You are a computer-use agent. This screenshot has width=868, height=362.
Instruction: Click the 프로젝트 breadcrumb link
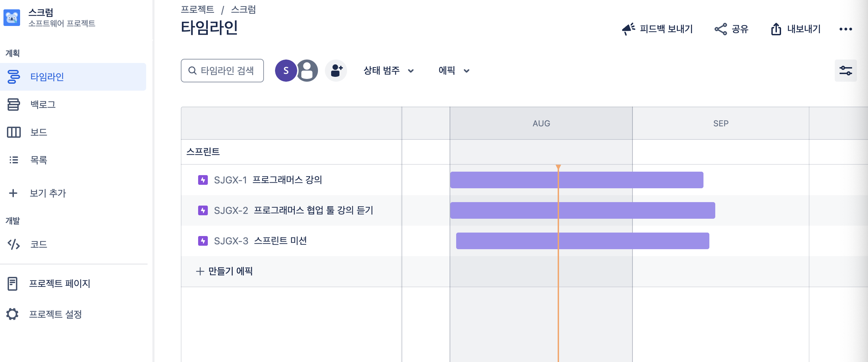(197, 9)
